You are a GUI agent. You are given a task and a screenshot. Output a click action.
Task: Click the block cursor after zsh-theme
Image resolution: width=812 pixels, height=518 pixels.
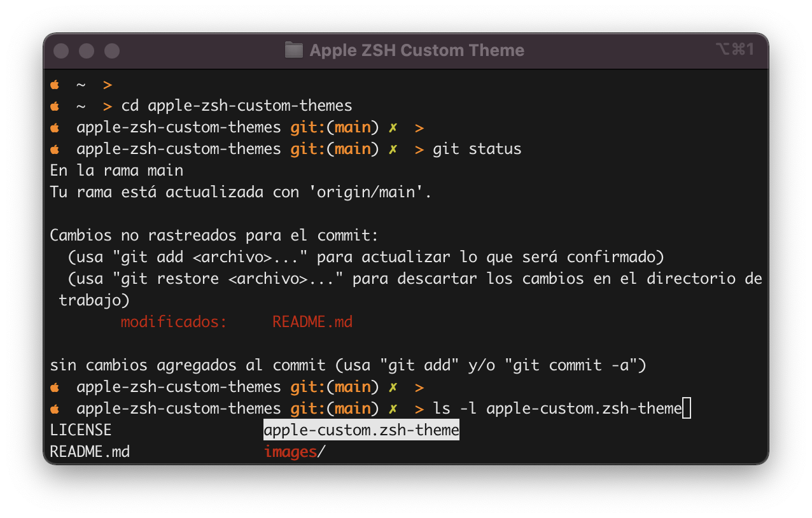click(x=687, y=409)
